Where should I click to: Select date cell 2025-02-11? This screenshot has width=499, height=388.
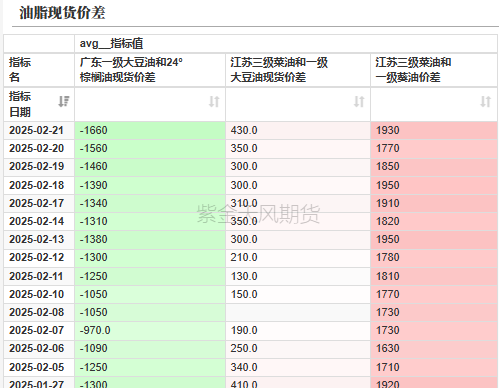(x=39, y=276)
